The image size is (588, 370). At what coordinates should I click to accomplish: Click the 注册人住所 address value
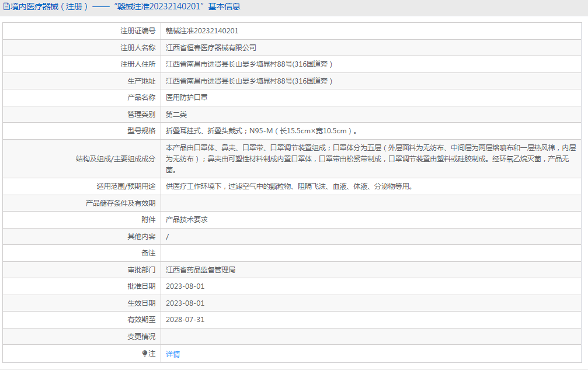[249, 64]
